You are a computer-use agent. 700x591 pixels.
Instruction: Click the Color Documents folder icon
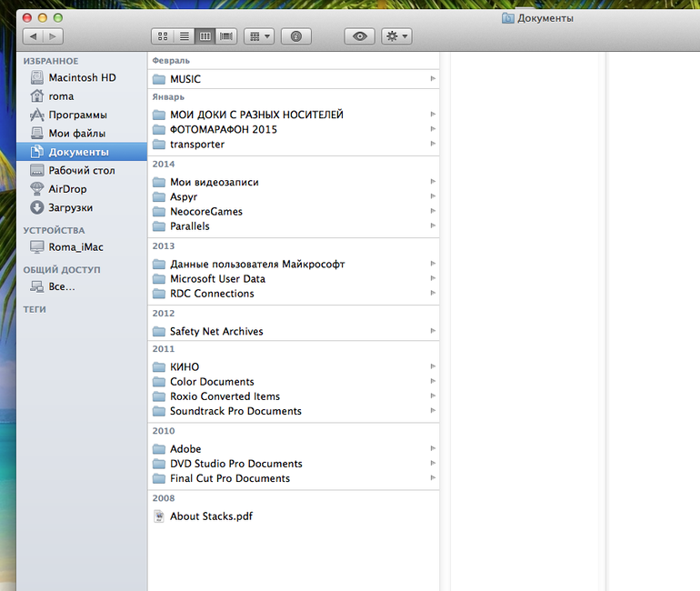click(x=159, y=382)
